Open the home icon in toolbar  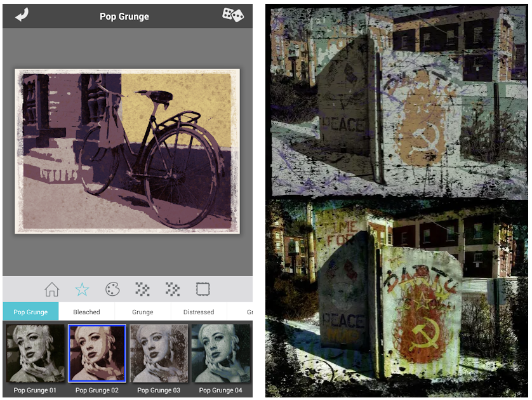(x=52, y=290)
